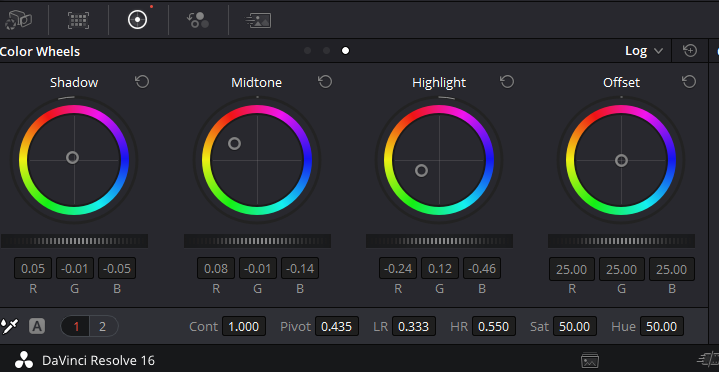Open the Log mode dropdown

tap(644, 51)
